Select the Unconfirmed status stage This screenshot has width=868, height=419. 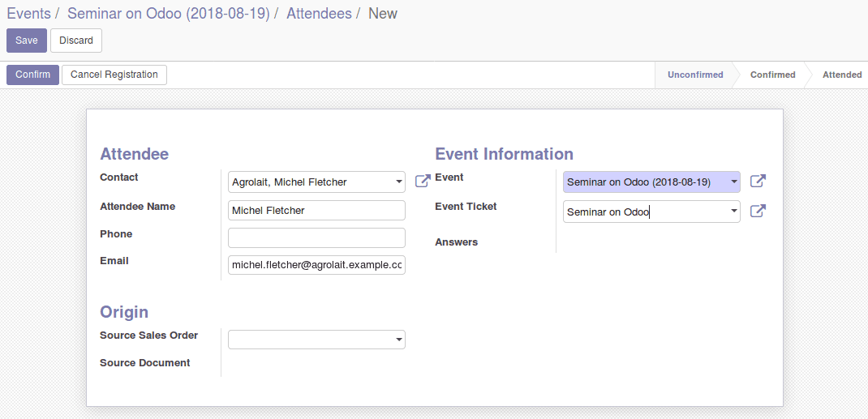[x=695, y=75]
